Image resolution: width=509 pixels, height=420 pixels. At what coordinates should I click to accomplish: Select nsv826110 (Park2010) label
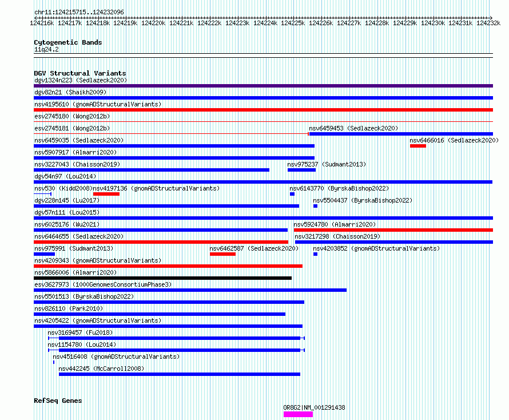pos(69,308)
